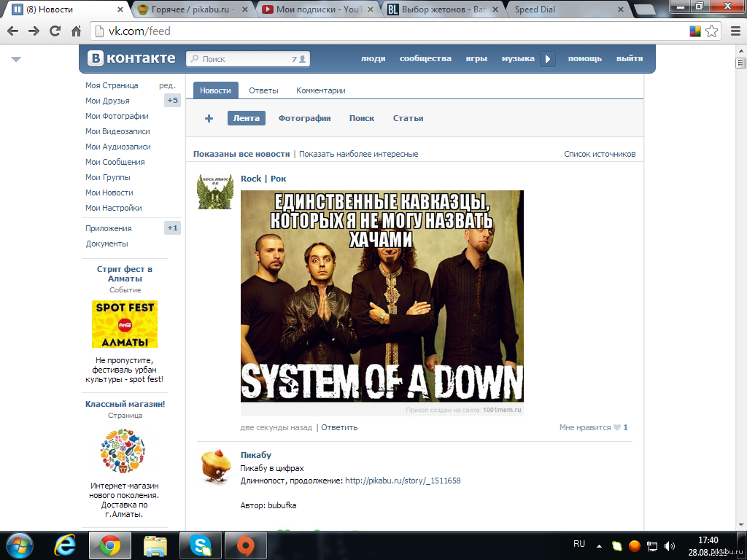The width and height of the screenshot is (747, 560).
Task: Open the Пикабу cupcake avatar
Action: pyautogui.click(x=215, y=467)
